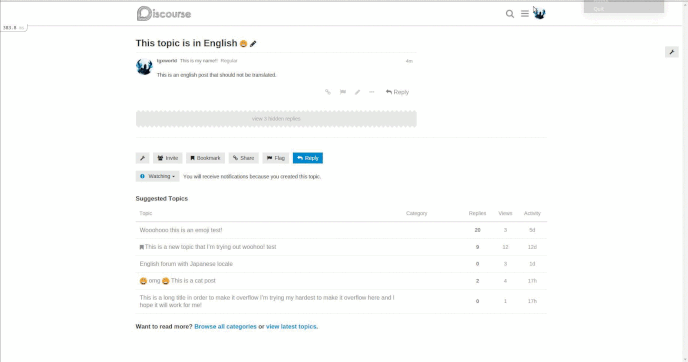
Task: Click first emoji in cat post row
Action: coord(143,281)
